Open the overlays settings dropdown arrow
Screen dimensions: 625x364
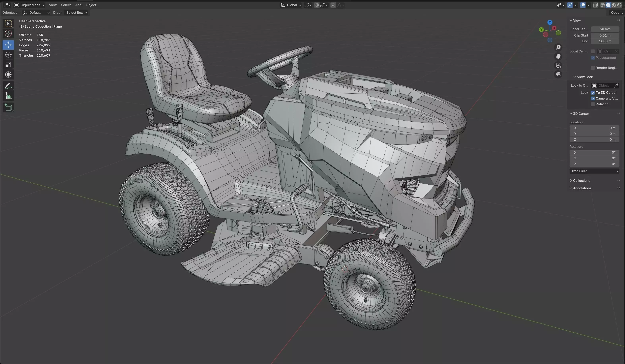click(588, 5)
